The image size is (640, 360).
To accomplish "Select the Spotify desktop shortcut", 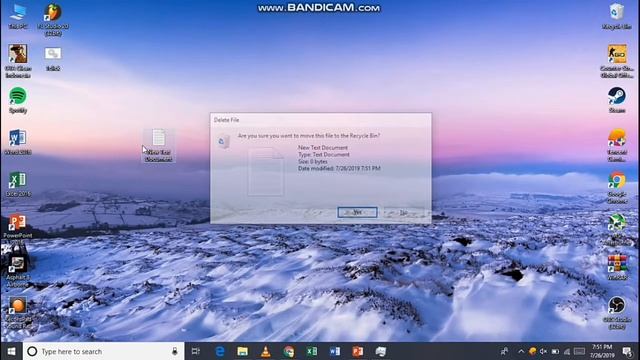I will coord(18,100).
